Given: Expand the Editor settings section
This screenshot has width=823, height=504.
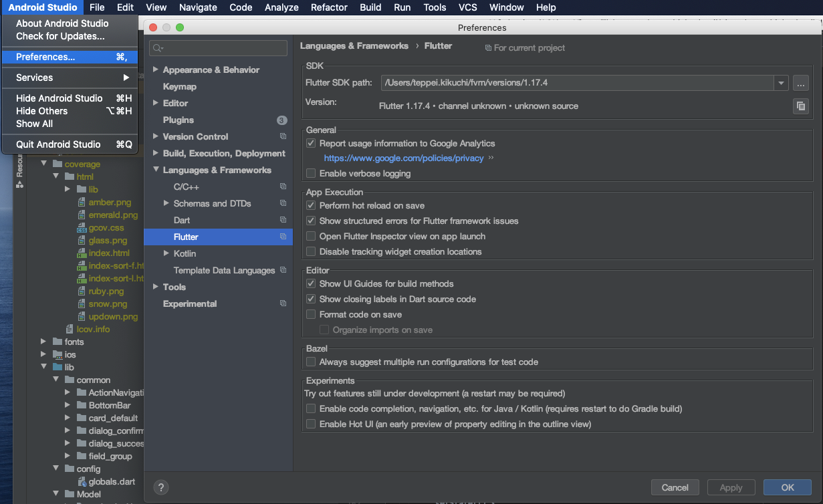Looking at the screenshot, I should (156, 103).
